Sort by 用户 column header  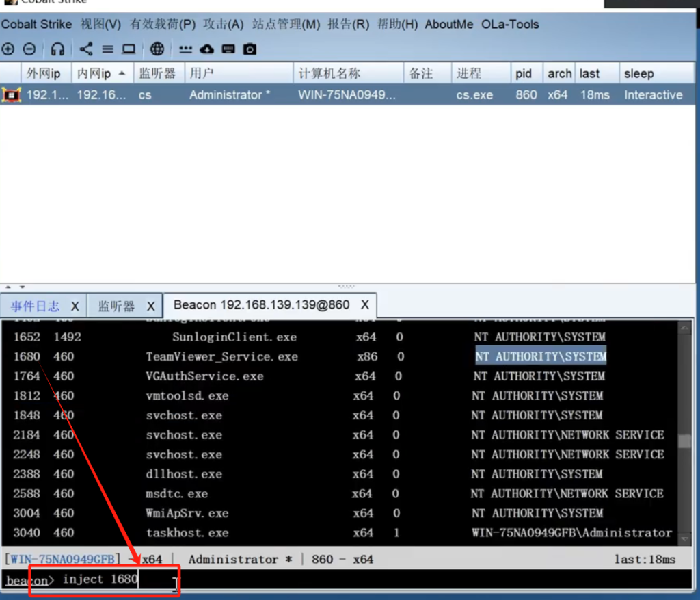(x=239, y=73)
